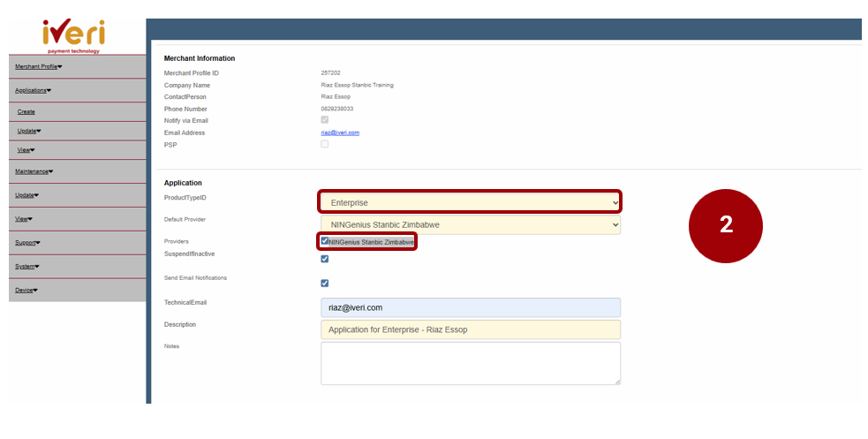Expand the Support menu

click(x=27, y=243)
